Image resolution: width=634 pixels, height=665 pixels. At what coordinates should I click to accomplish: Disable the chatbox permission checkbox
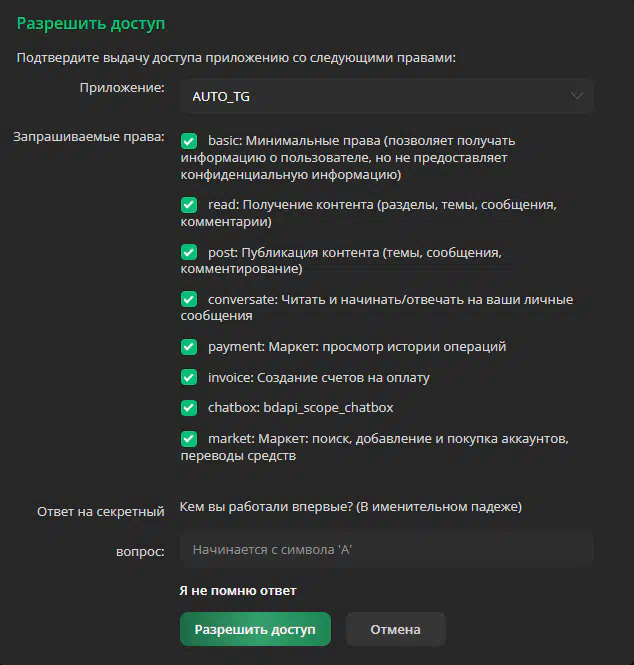coord(189,408)
